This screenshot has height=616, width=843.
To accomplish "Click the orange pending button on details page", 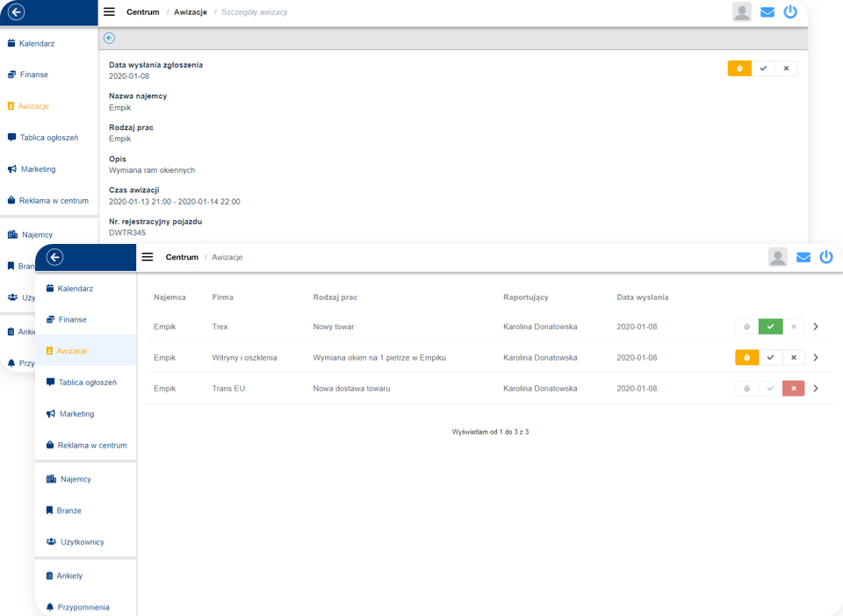I will pyautogui.click(x=739, y=68).
